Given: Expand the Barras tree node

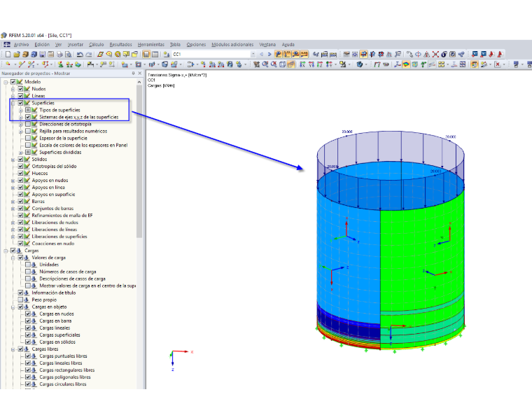Looking at the screenshot, I should [x=13, y=202].
